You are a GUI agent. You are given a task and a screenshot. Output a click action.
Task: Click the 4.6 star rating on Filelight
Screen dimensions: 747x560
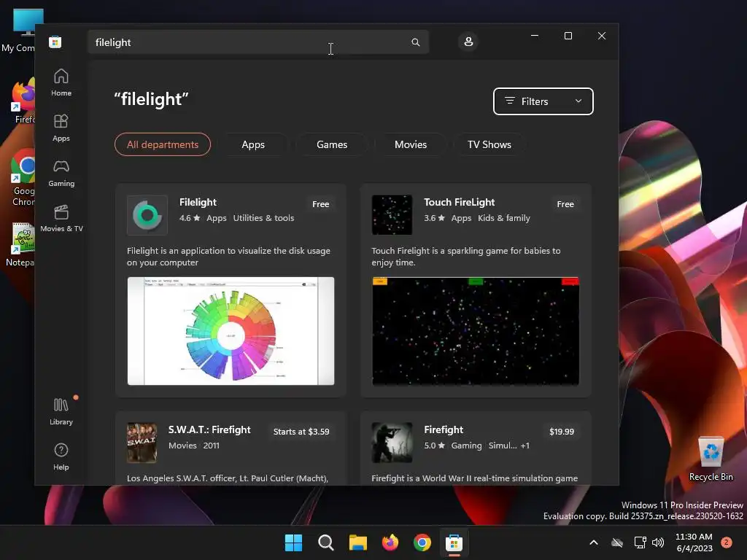(190, 218)
